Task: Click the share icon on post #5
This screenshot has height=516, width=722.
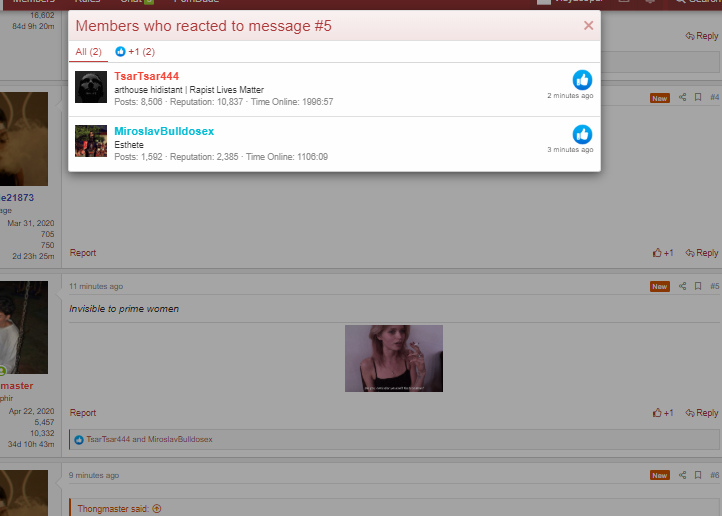Action: pos(682,286)
